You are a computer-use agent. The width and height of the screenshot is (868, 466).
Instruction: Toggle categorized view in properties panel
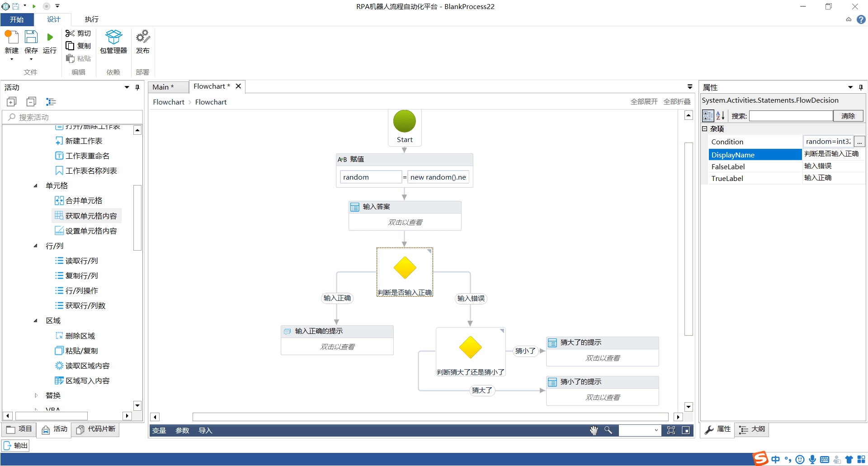tap(708, 116)
